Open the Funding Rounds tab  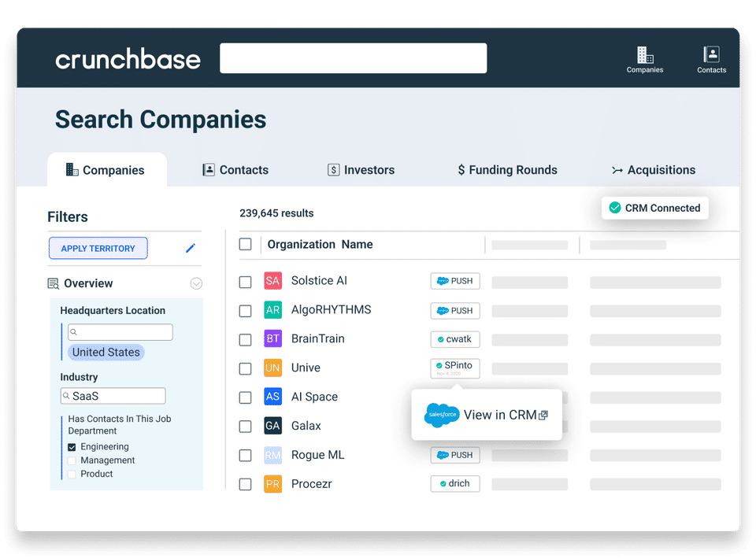click(x=507, y=170)
